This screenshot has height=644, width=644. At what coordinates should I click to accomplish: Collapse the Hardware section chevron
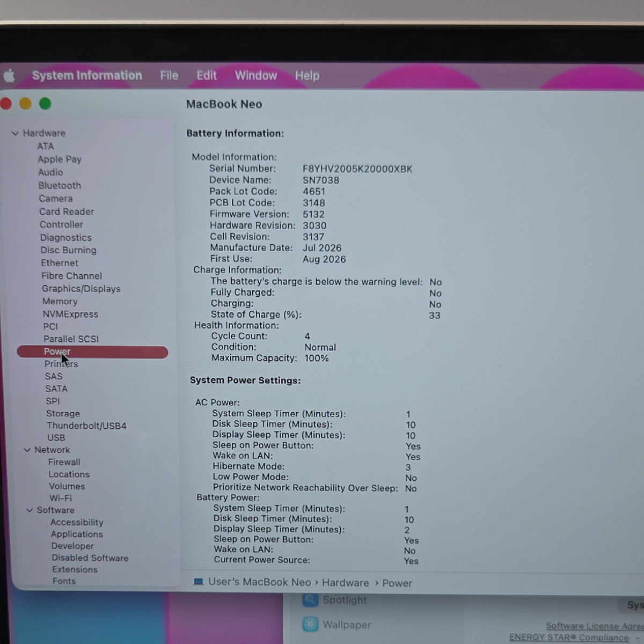15,133
